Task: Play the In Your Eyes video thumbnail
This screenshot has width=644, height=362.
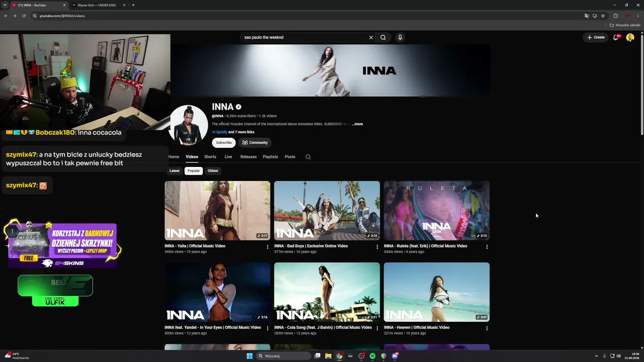Action: 217,292
